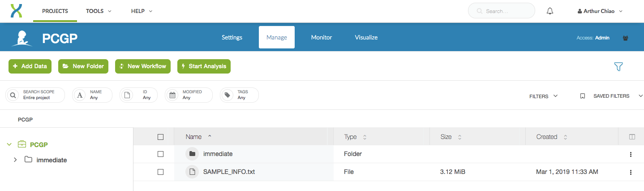Click the New Workflow button
Screen dimensions: 644x191
pyautogui.click(x=143, y=66)
